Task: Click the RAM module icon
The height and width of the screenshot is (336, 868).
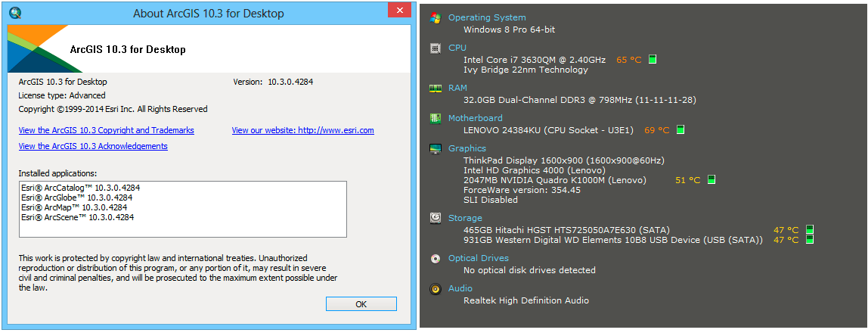Action: 435,88
